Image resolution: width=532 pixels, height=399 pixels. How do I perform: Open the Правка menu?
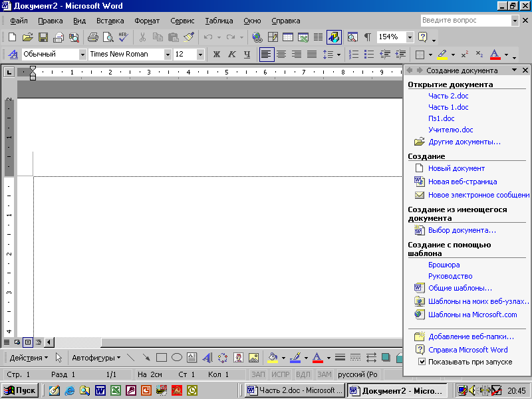pos(51,21)
